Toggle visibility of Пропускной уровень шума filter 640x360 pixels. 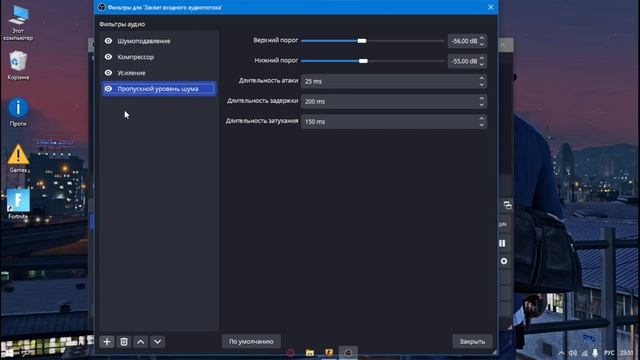point(108,89)
